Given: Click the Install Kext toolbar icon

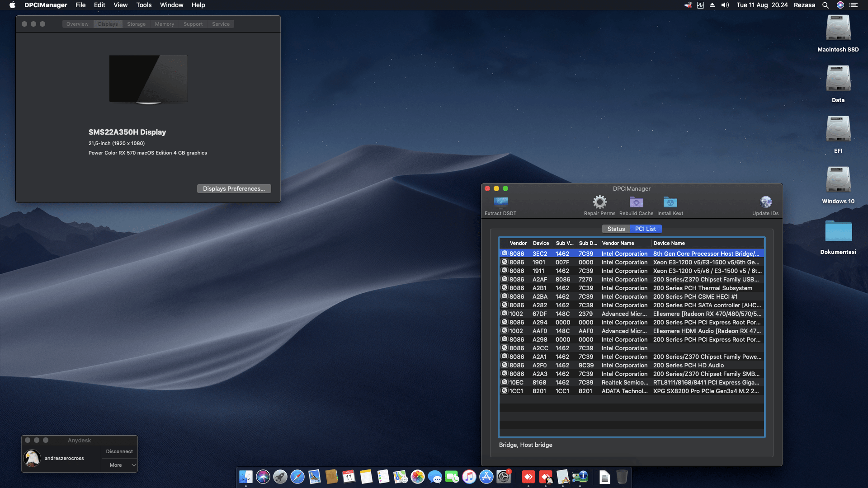Looking at the screenshot, I should 670,202.
